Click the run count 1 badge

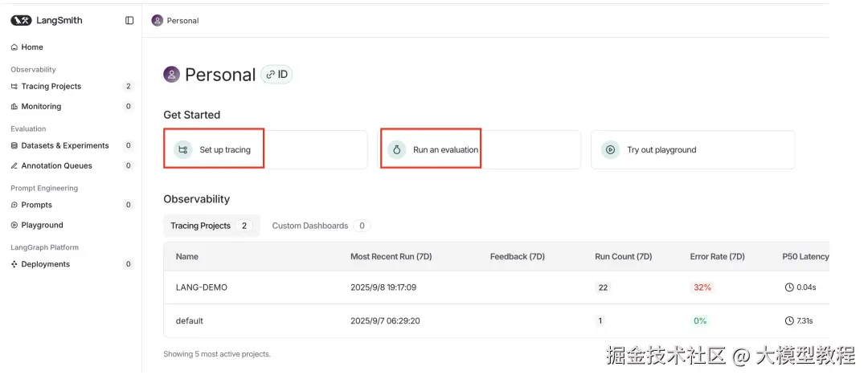(600, 321)
